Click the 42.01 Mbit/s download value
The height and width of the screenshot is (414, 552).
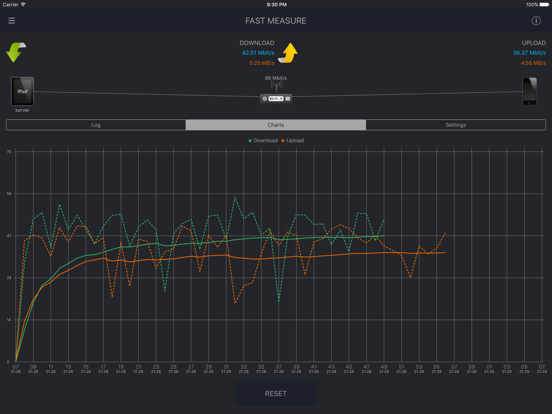point(258,53)
